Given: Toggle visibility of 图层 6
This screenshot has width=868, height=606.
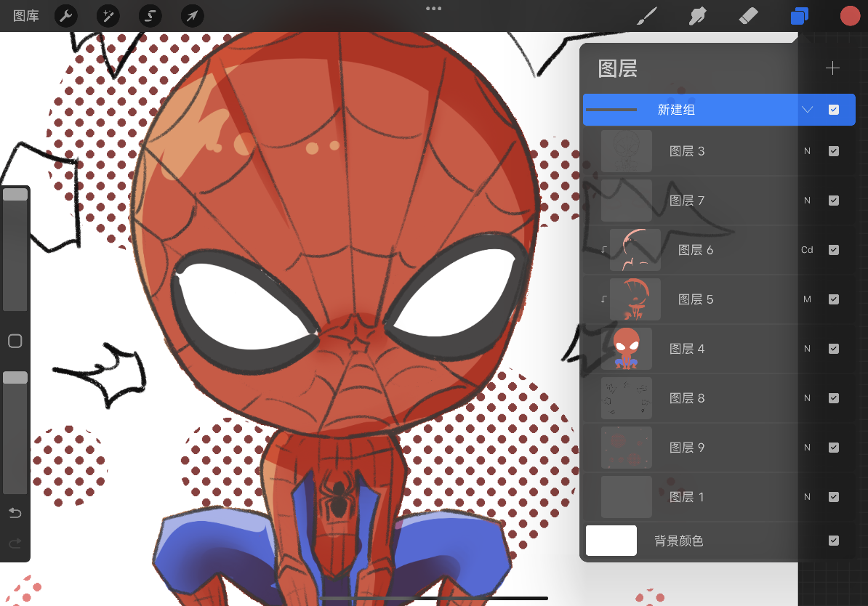Looking at the screenshot, I should (834, 250).
